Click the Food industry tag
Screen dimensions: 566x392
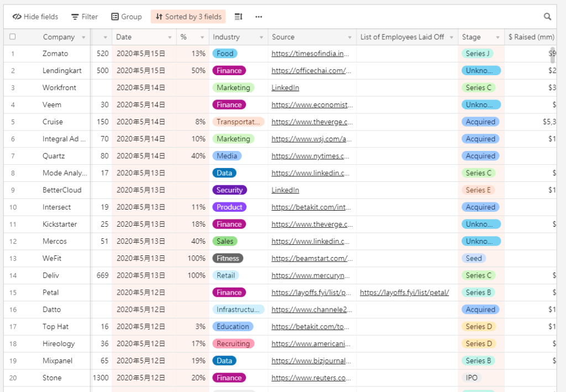click(225, 54)
